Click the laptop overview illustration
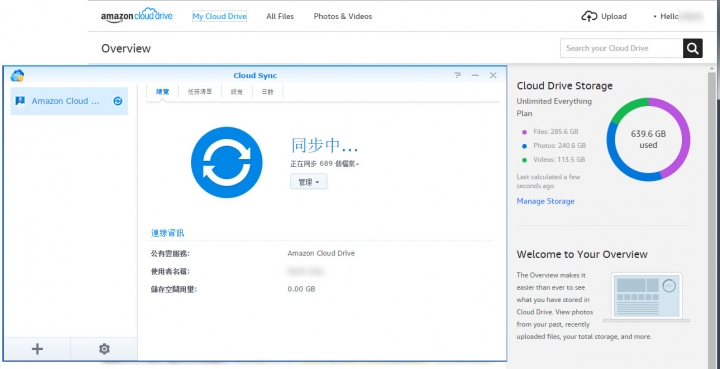The image size is (720, 369). (x=647, y=297)
